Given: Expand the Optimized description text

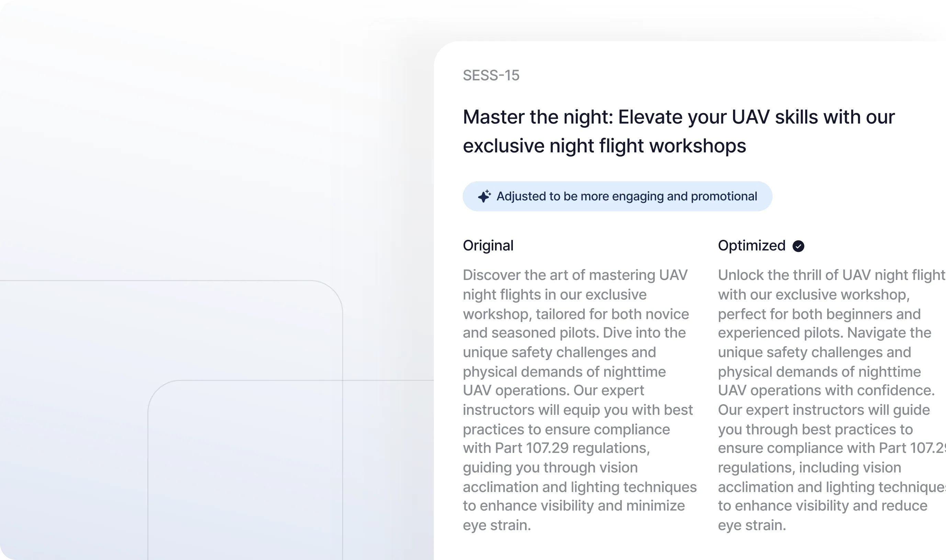Looking at the screenshot, I should [x=827, y=399].
